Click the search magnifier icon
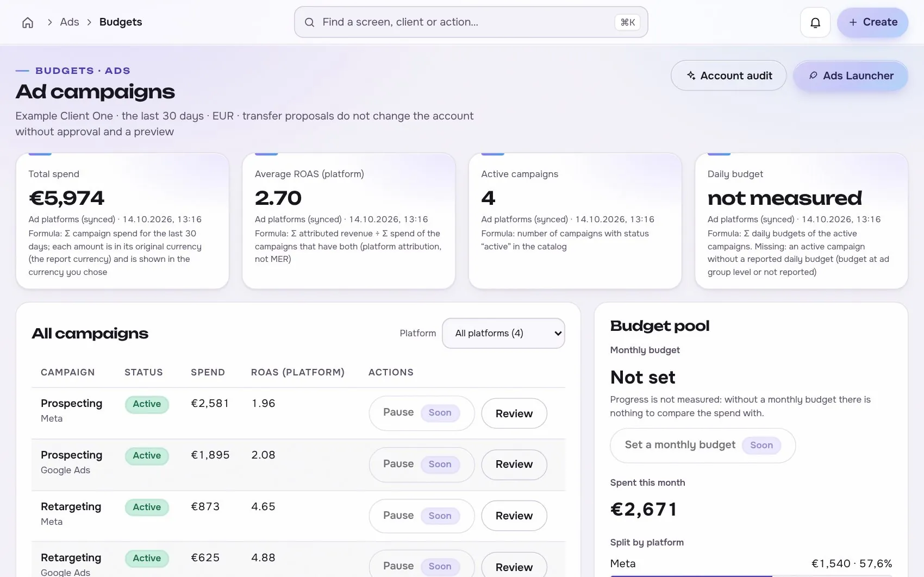 click(x=309, y=22)
